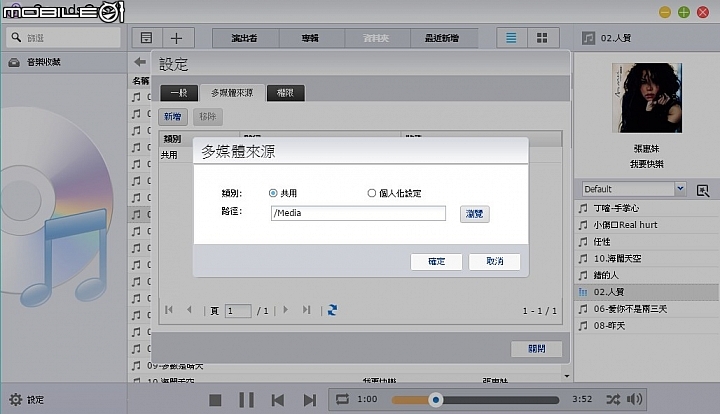
Task: Switch to 演出者 tab
Action: click(x=245, y=38)
